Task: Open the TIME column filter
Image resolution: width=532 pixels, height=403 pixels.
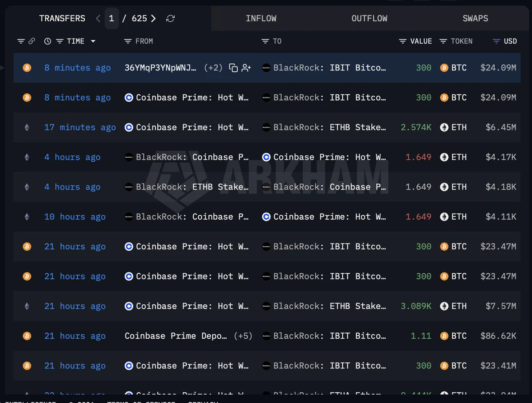Action: click(x=60, y=41)
